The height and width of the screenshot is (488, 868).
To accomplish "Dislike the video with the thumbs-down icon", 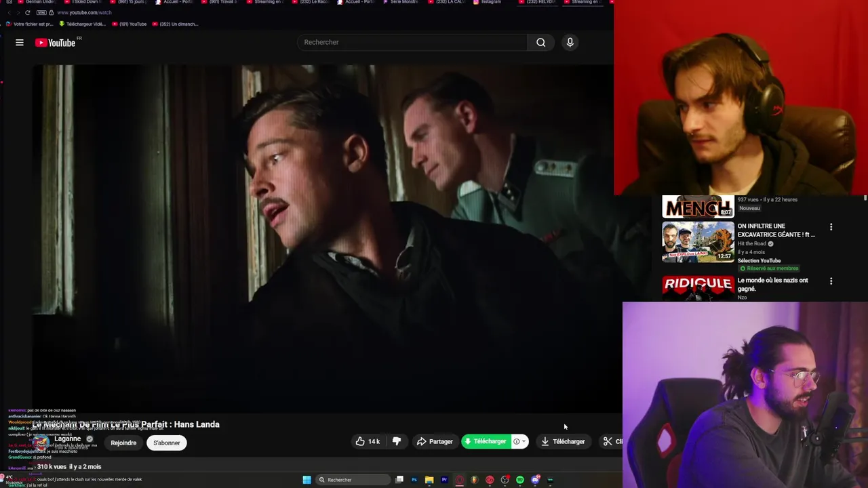I will click(x=397, y=441).
